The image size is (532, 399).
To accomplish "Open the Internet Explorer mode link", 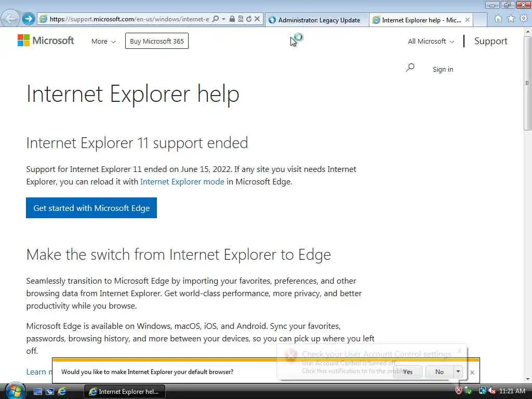I will tap(182, 182).
